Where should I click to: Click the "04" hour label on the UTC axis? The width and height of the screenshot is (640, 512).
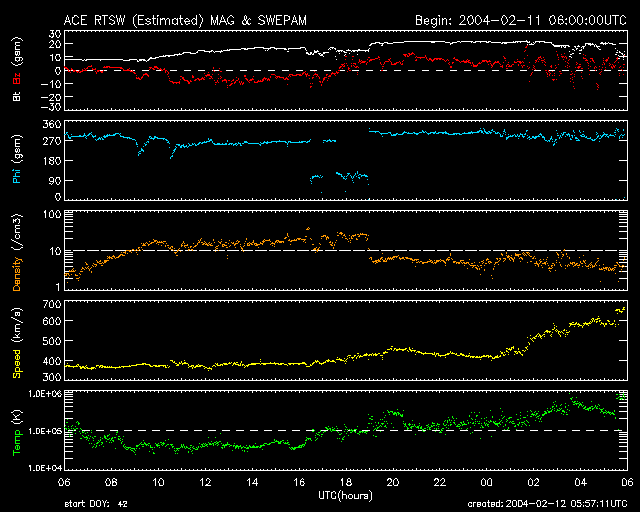tap(580, 482)
